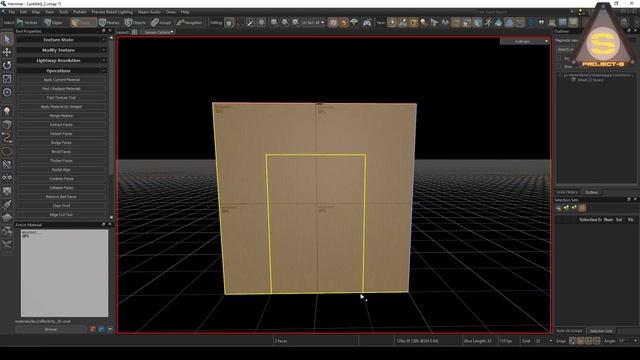Switch to the Outliner tab
Screen dimensions: 640x360
pos(591,192)
